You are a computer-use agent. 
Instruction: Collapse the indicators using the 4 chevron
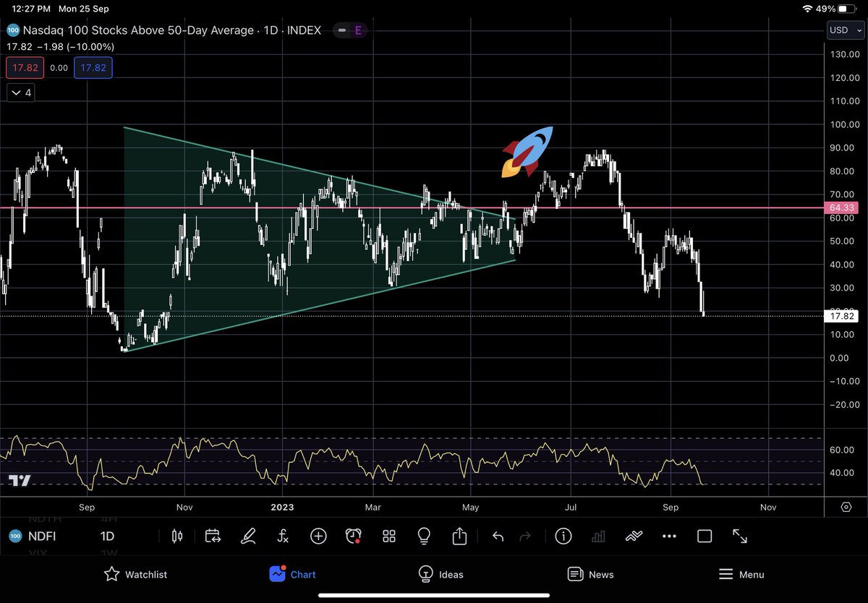tap(20, 93)
